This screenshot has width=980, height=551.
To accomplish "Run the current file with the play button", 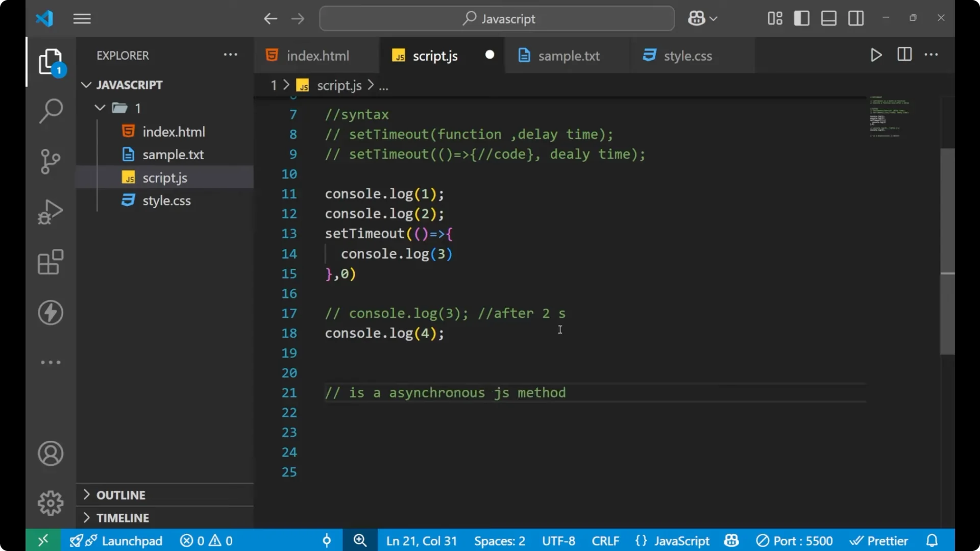I will coord(876,55).
